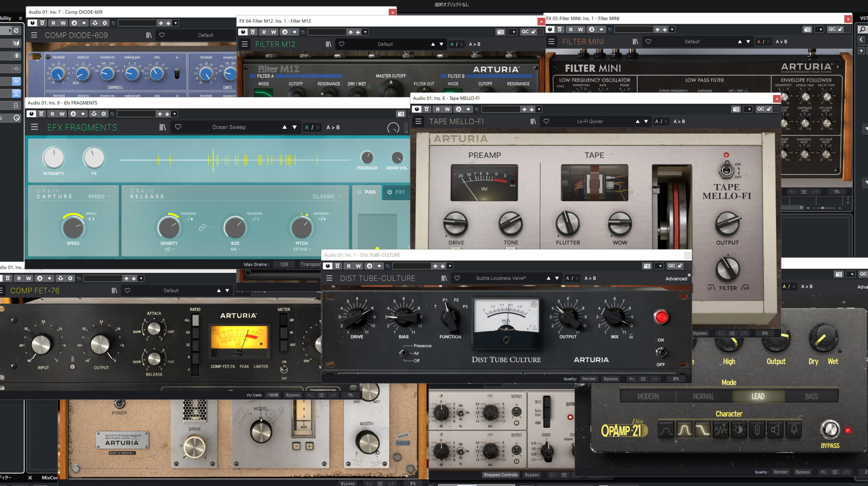Click camera snapshot icon in Tape MELLO-FI window
The height and width of the screenshot is (486, 868).
tap(736, 109)
